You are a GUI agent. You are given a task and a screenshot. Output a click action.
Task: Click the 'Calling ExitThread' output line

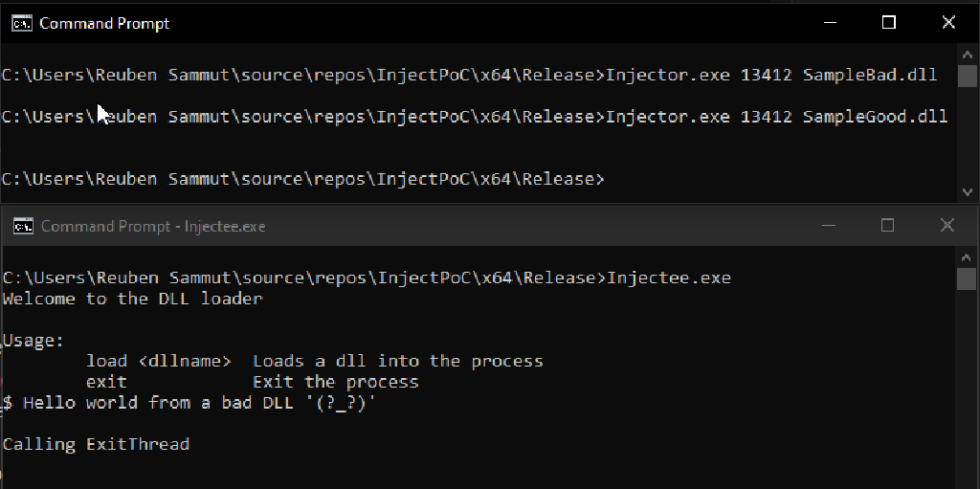(x=96, y=444)
